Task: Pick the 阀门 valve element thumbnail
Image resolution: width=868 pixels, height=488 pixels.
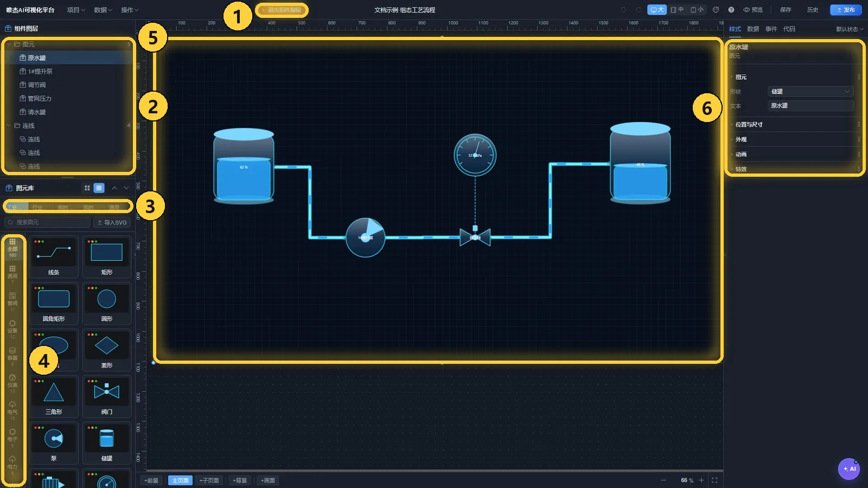Action: click(x=107, y=396)
